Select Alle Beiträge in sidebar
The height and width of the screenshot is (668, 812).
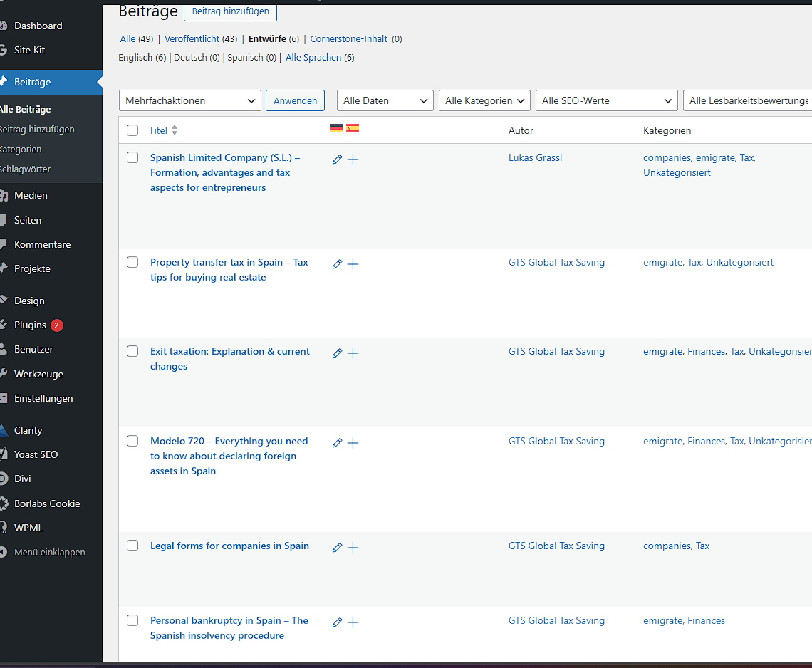[26, 109]
